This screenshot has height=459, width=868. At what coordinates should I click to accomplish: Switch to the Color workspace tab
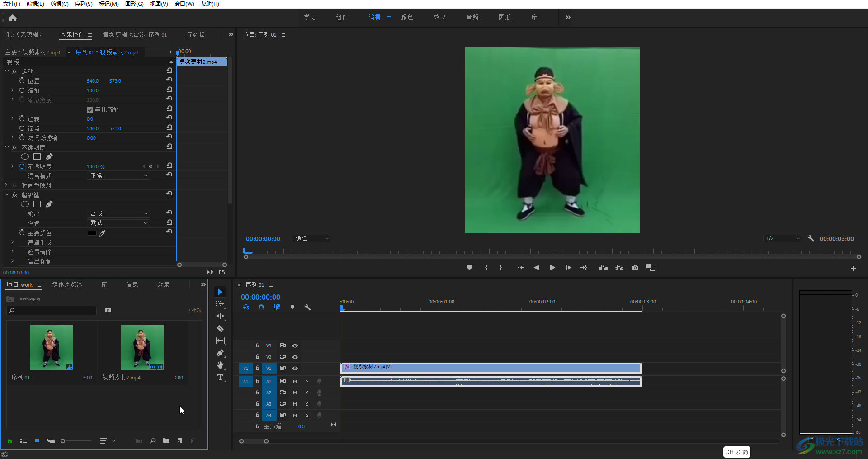407,17
